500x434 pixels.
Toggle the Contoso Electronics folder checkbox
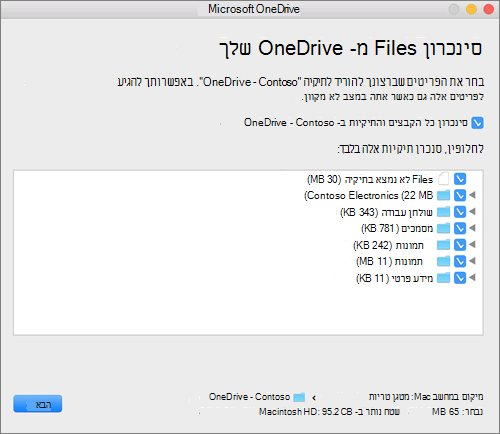[460, 195]
